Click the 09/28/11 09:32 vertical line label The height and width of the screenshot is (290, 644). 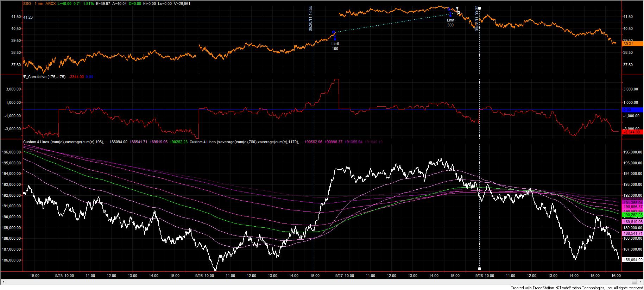tap(477, 18)
